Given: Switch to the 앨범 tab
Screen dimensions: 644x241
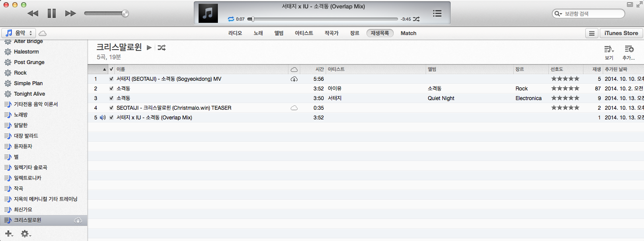Looking at the screenshot, I should pos(279,33).
